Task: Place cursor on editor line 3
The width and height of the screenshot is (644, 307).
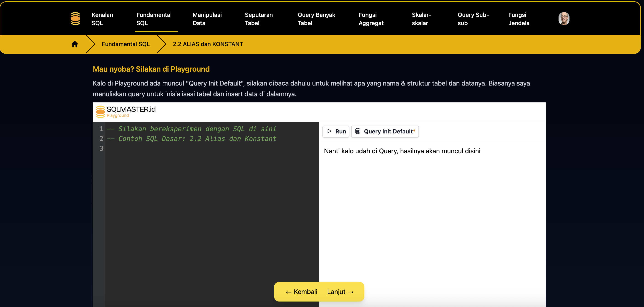Action: (x=212, y=148)
